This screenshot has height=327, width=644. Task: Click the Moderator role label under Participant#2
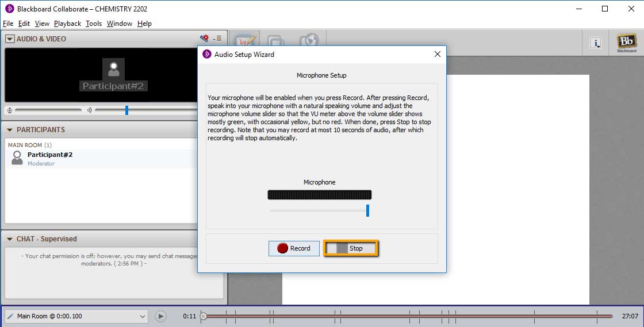pyautogui.click(x=41, y=163)
